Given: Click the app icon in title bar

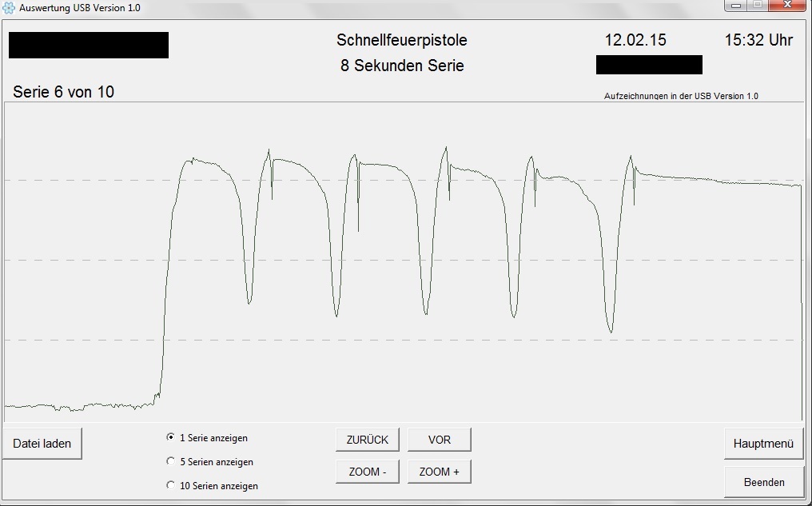Looking at the screenshot, I should [8, 8].
